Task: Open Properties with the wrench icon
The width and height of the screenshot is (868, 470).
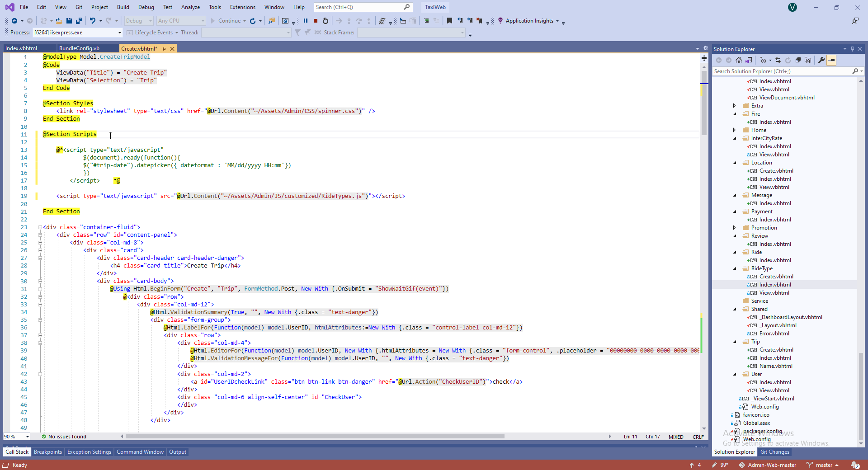Action: pyautogui.click(x=821, y=60)
